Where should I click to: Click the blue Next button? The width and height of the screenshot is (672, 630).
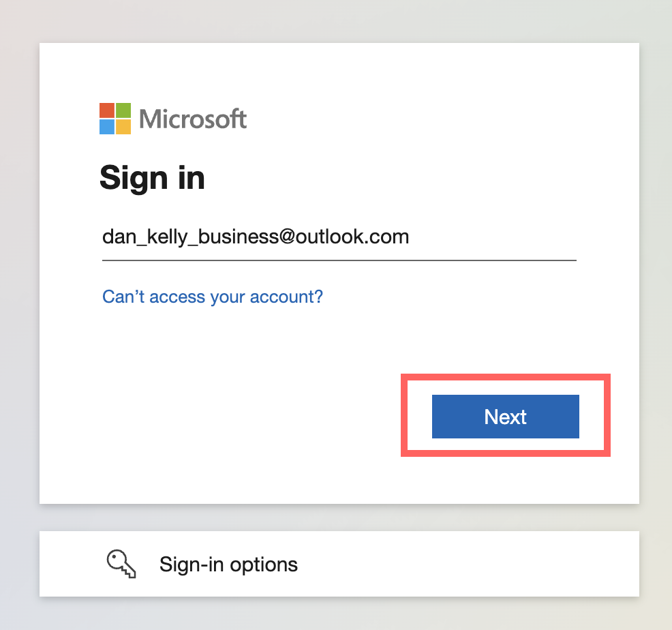(x=505, y=417)
